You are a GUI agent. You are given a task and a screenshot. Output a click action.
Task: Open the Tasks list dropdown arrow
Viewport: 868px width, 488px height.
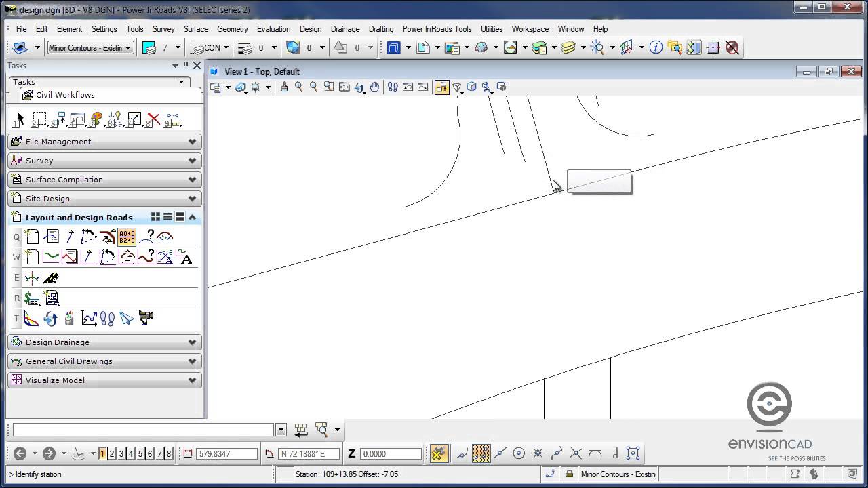click(181, 82)
